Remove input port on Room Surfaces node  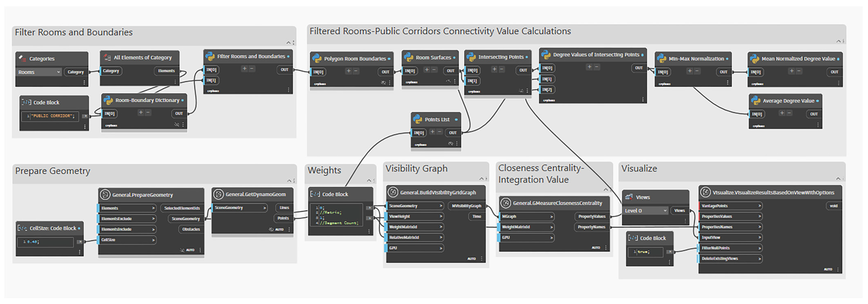434,70
